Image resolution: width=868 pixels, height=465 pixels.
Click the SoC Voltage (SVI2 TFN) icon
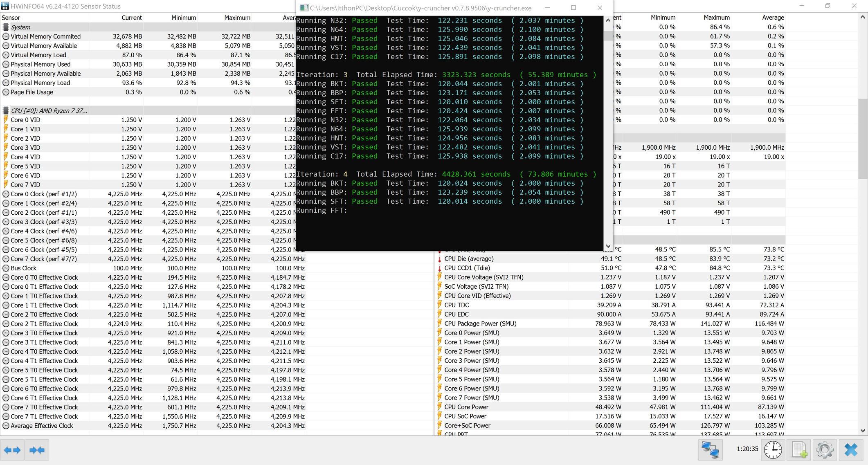[440, 287]
